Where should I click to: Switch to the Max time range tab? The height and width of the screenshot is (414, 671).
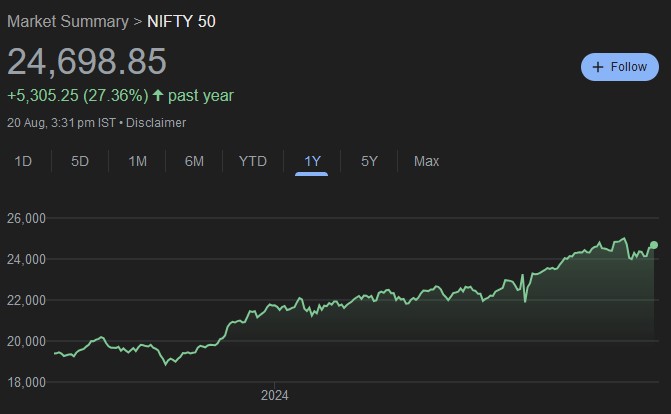(426, 161)
